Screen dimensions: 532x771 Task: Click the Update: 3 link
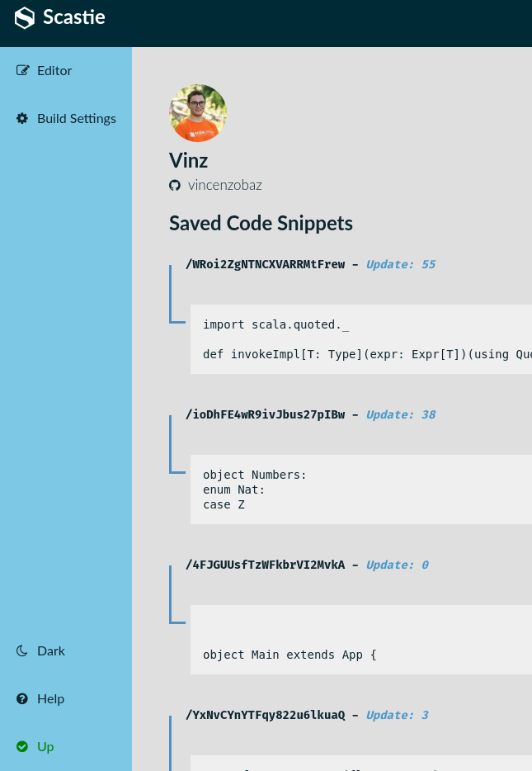[x=397, y=715]
